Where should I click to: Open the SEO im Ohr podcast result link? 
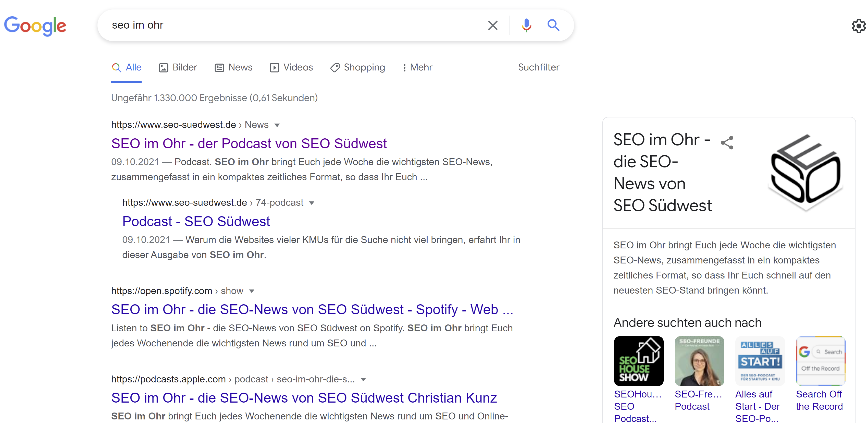[249, 143]
